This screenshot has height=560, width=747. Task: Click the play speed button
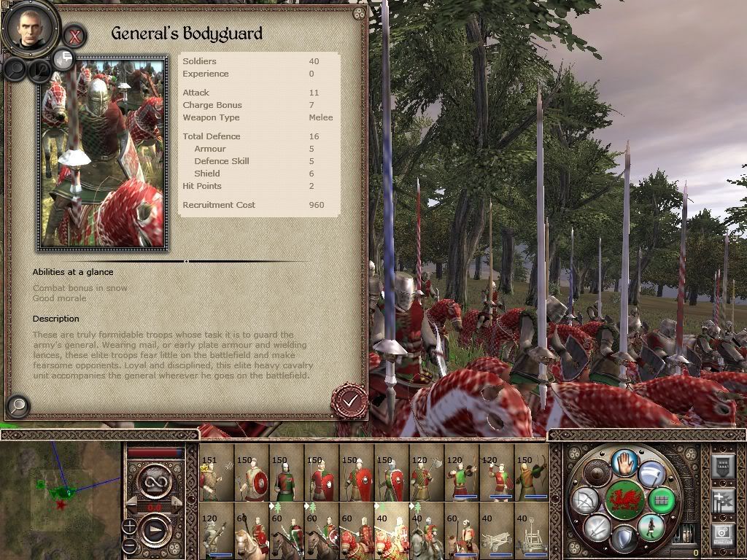(x=155, y=529)
